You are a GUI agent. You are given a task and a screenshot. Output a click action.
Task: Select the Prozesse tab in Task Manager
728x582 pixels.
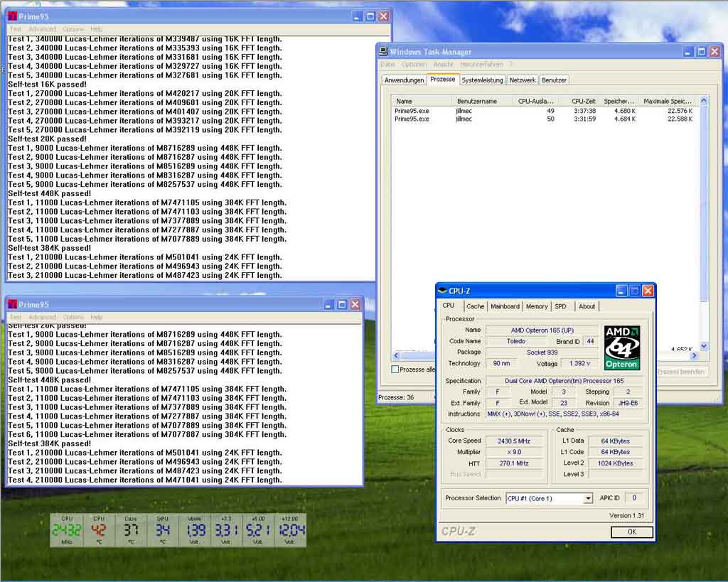[x=442, y=80]
